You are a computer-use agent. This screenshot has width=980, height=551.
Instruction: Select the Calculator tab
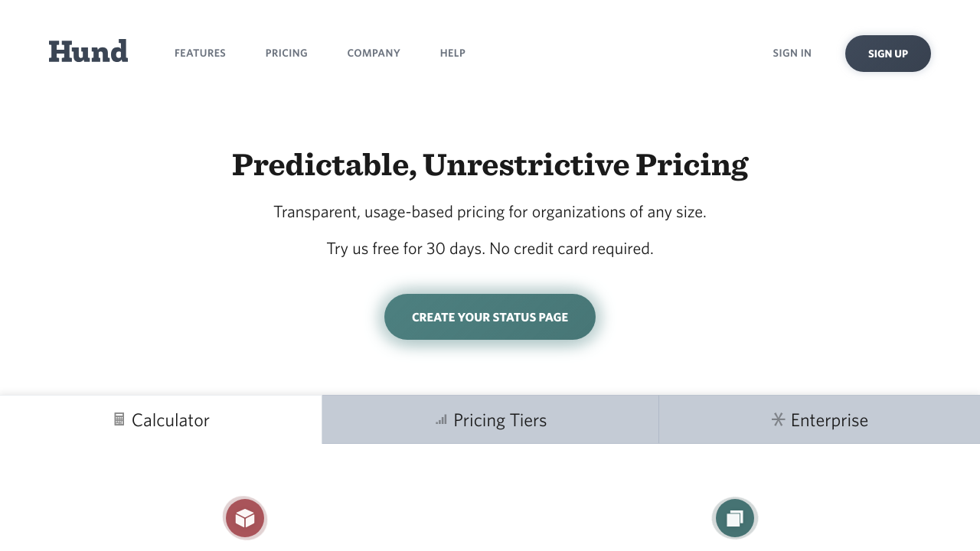[x=170, y=420]
